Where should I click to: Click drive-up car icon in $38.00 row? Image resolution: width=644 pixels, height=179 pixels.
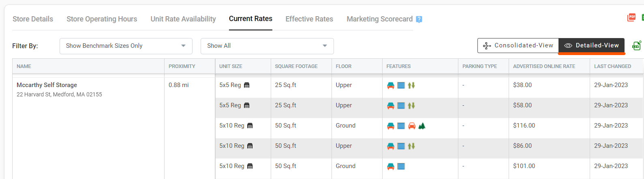pos(391,85)
